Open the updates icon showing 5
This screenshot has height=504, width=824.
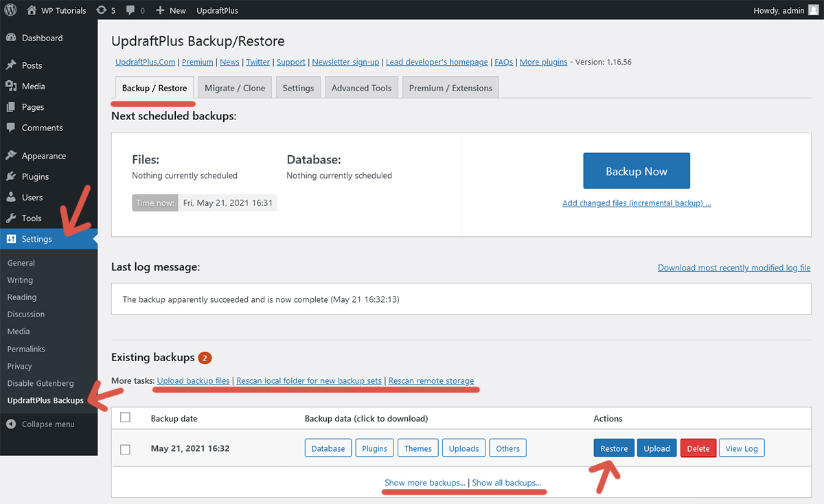pyautogui.click(x=102, y=10)
